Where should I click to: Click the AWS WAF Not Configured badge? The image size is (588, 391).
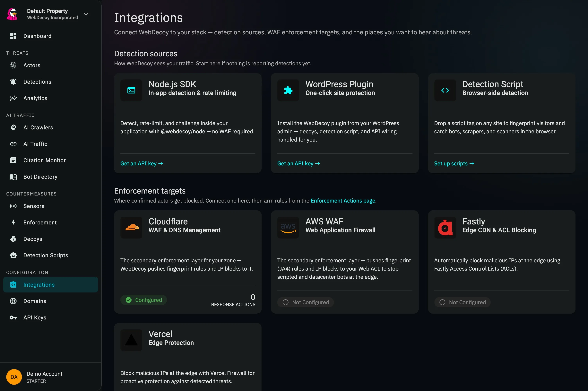point(305,302)
